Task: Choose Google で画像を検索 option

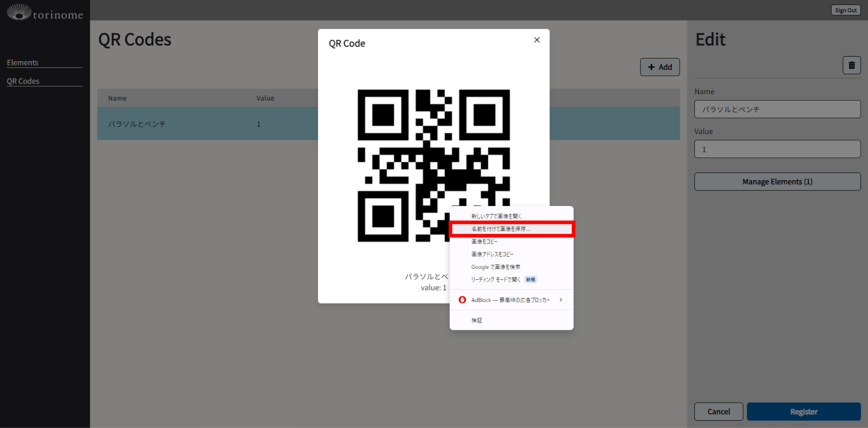Action: [495, 267]
